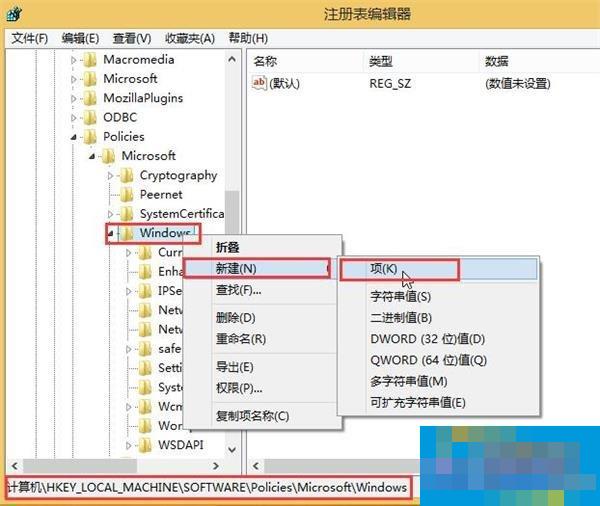Click the tree pane scroll down arrow

point(232,449)
